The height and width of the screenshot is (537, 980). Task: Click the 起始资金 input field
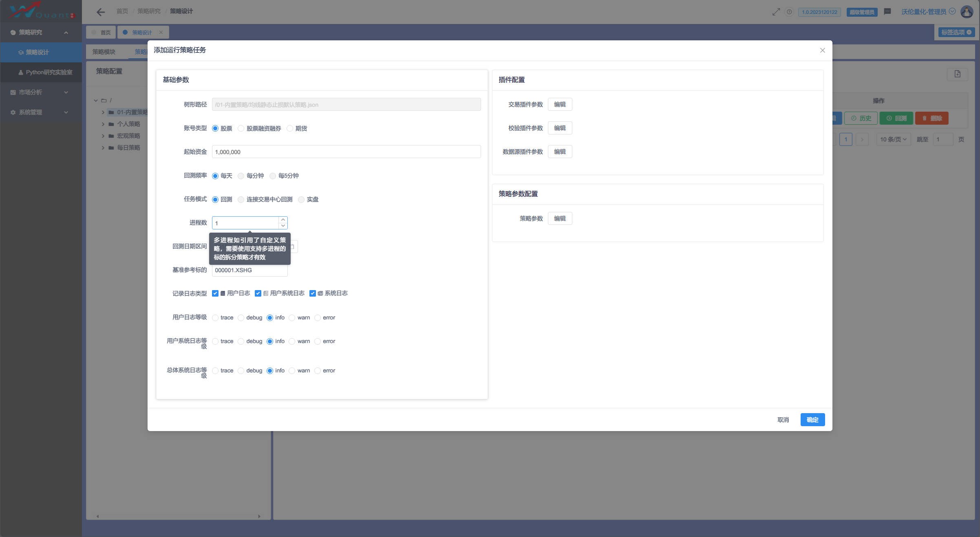[346, 152]
